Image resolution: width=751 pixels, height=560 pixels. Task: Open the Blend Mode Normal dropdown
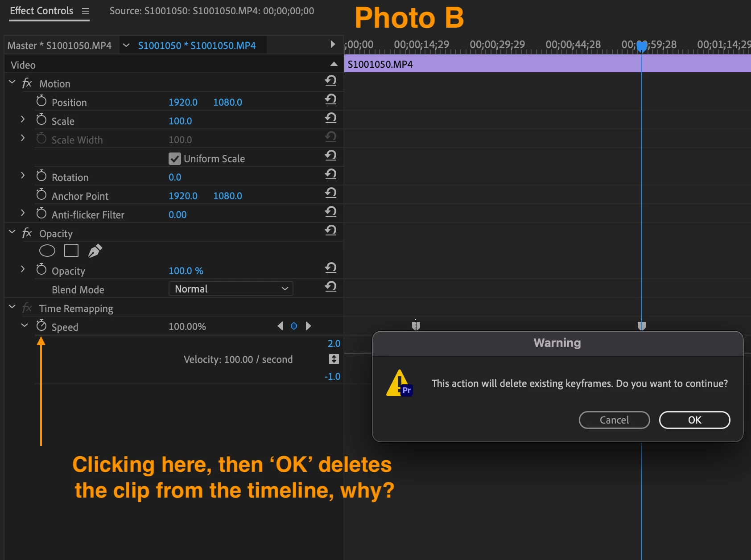point(231,288)
